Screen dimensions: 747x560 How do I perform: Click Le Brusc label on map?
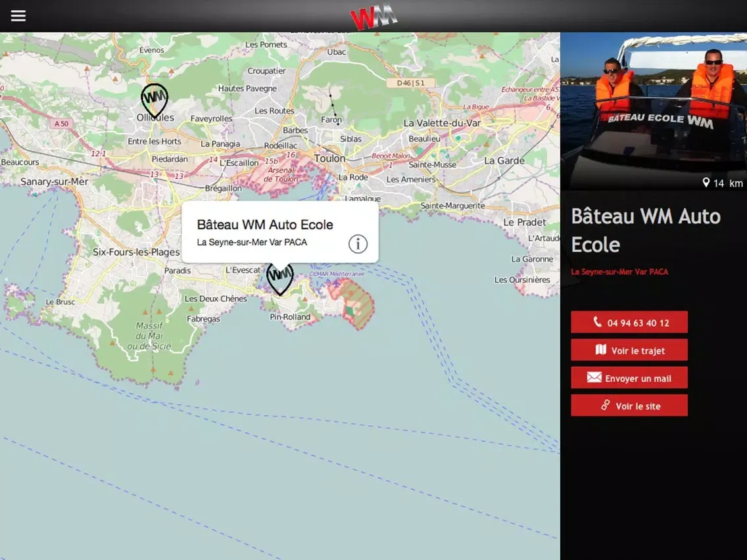60,302
